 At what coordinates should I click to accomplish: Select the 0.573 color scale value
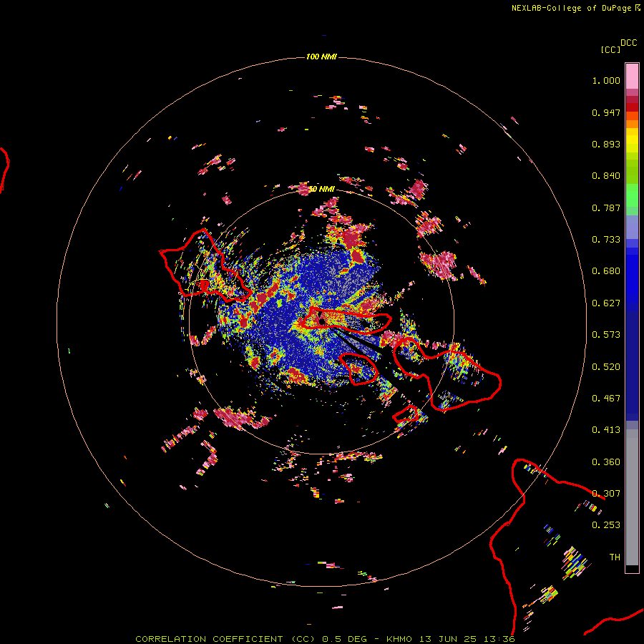606,335
